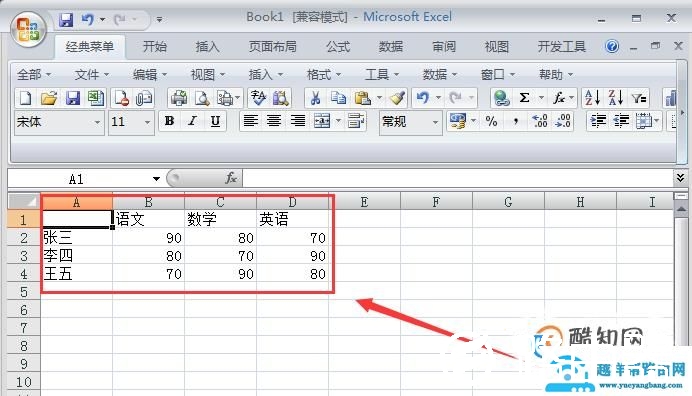
Task: Click inside the formula bar input
Action: [457, 178]
